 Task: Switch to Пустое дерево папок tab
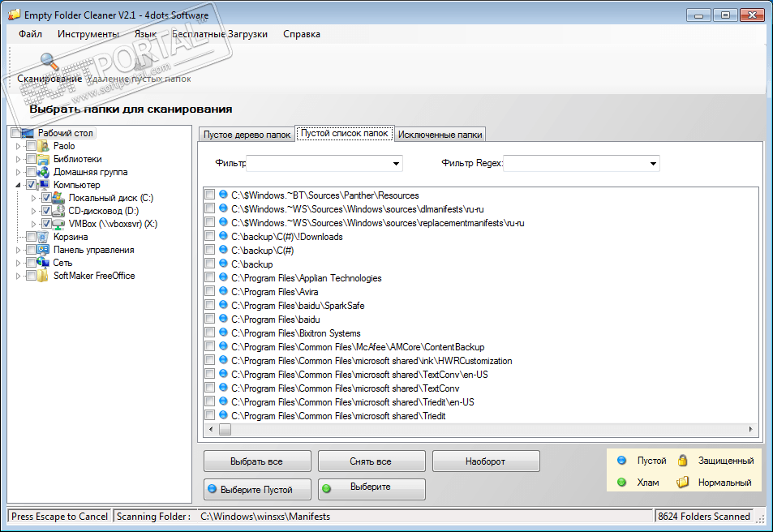pyautogui.click(x=247, y=134)
